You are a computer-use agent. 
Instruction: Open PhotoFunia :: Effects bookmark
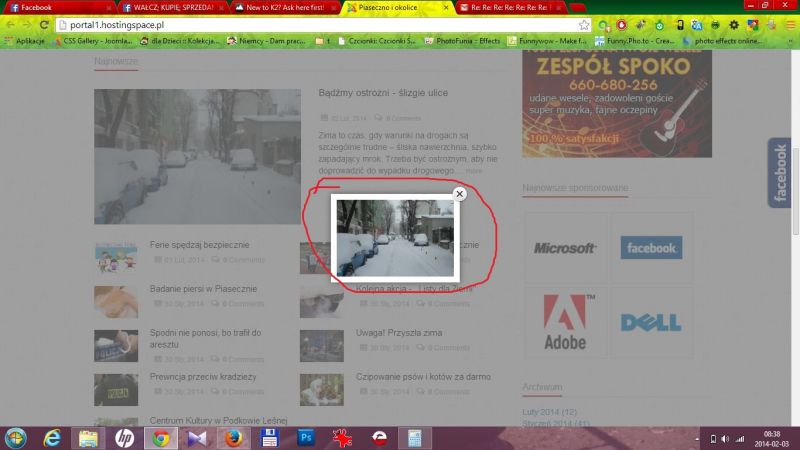(463, 41)
